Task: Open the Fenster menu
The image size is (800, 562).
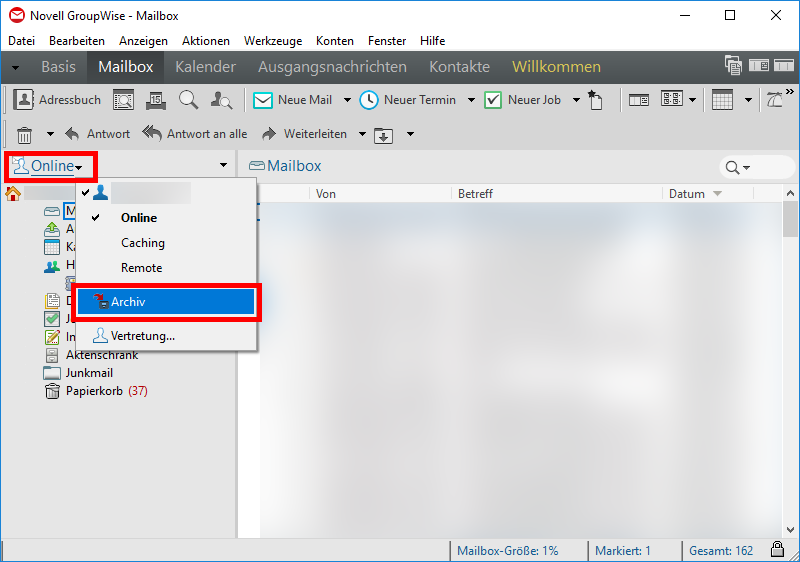Action: click(x=387, y=41)
